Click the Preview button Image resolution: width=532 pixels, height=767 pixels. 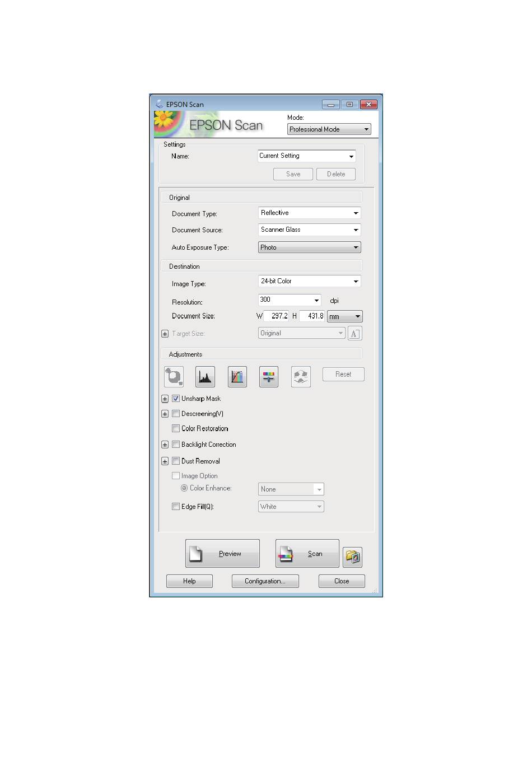coord(222,554)
